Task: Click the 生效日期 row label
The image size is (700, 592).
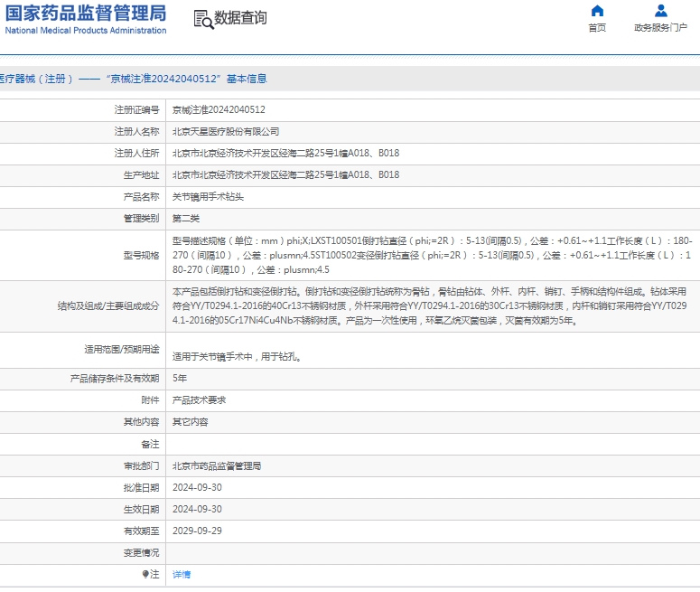Action: click(141, 510)
